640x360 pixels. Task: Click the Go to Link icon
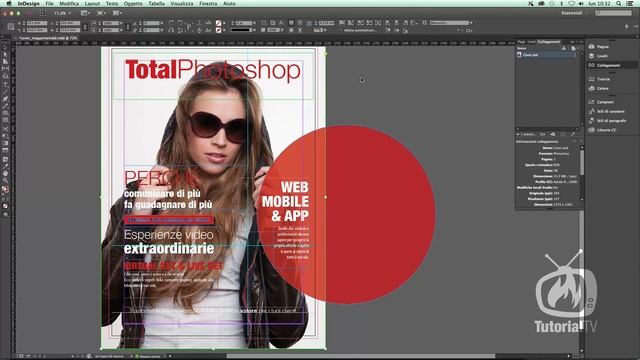(553, 134)
